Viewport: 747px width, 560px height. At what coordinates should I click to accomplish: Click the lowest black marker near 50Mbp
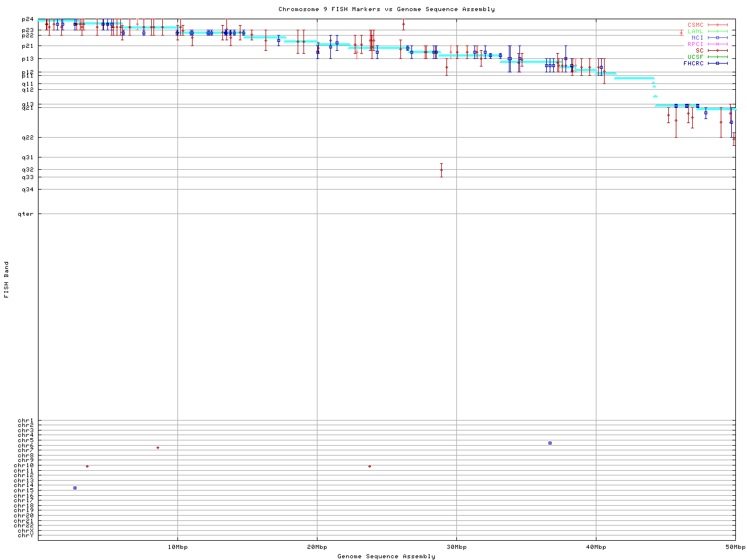[x=734, y=139]
